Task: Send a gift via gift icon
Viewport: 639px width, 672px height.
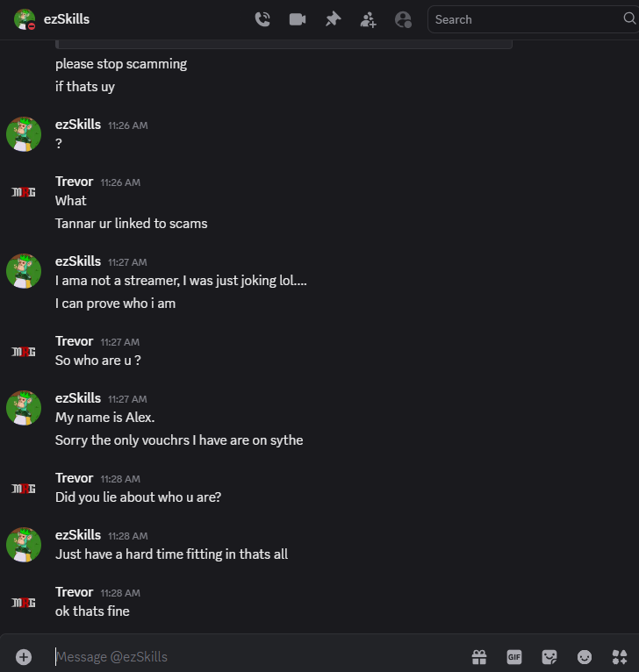Action: (479, 656)
